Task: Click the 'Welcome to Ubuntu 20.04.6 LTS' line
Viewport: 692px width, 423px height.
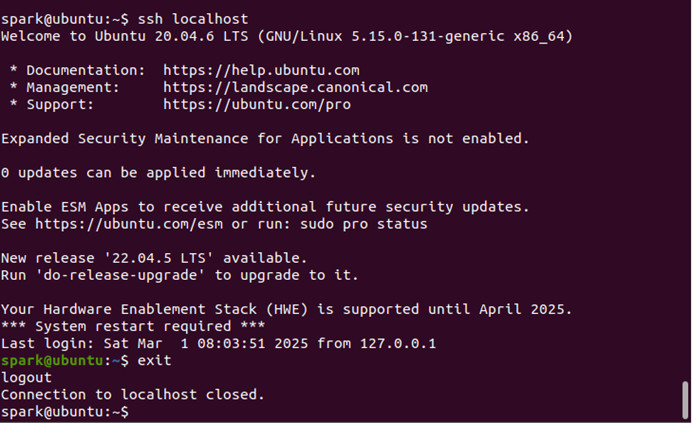Action: pyautogui.click(x=287, y=36)
